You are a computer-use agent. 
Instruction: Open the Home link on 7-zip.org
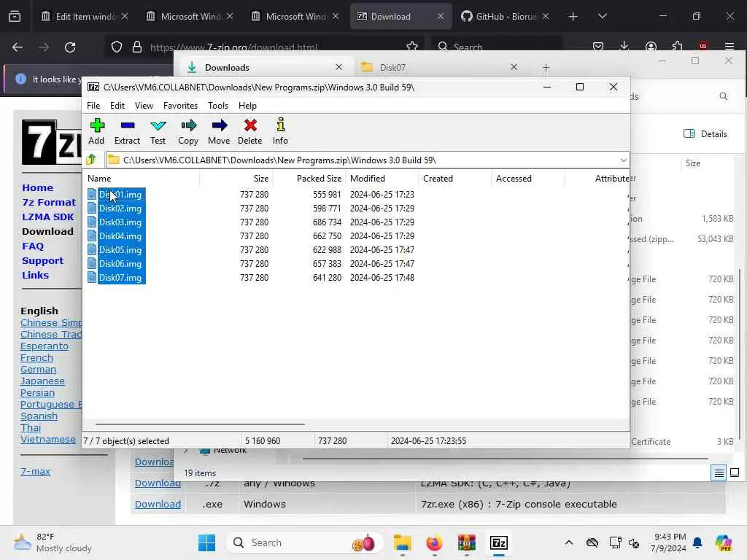pyautogui.click(x=38, y=187)
